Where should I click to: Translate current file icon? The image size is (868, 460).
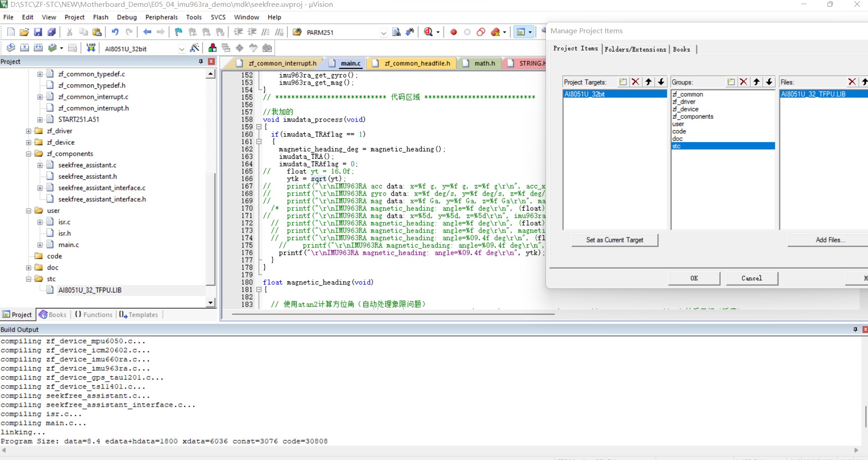(x=11, y=48)
